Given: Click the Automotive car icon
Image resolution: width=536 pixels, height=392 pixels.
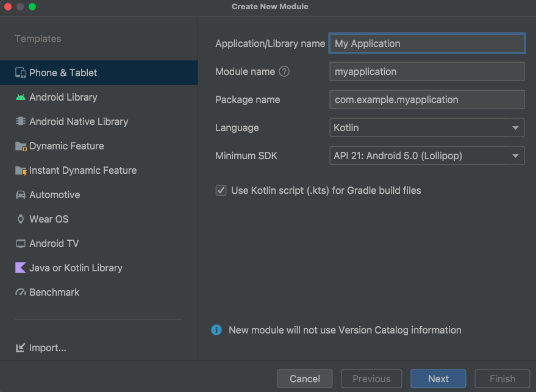Looking at the screenshot, I should pos(21,195).
